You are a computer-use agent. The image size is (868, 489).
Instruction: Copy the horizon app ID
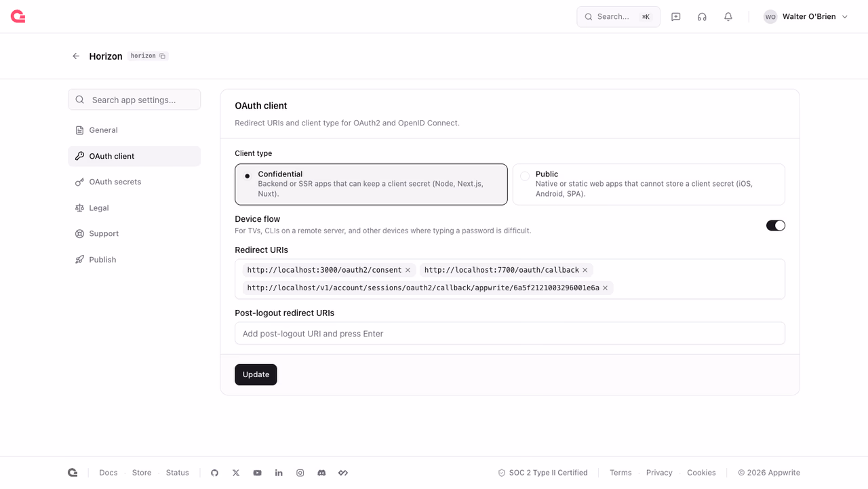click(163, 56)
